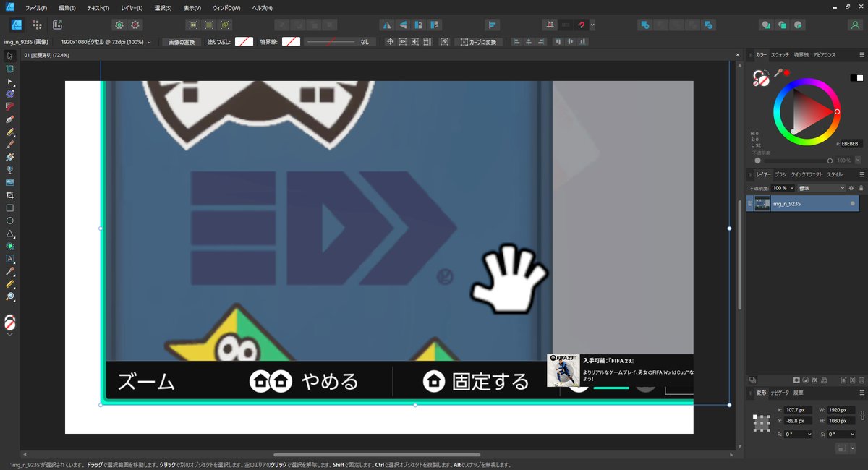The height and width of the screenshot is (470, 868).
Task: Click the 境界線 stroke color swatch
Action: [291, 42]
